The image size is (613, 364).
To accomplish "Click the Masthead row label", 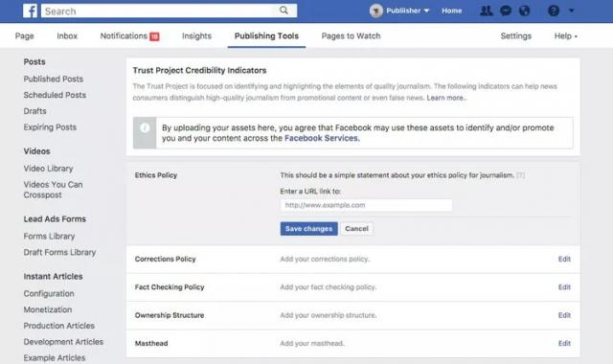I will tap(151, 343).
